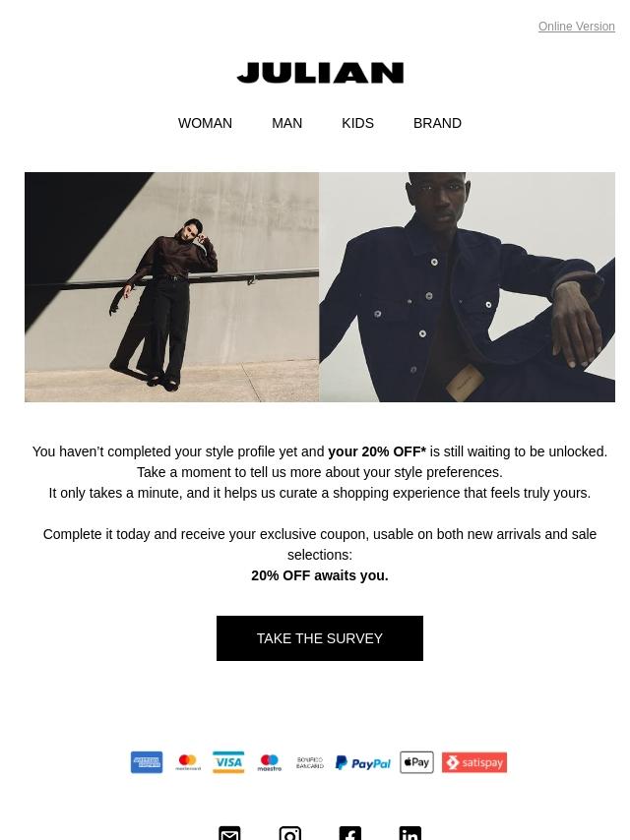Image resolution: width=630 pixels, height=840 pixels.
Task: Click the American Express payment icon
Action: pyautogui.click(x=147, y=761)
